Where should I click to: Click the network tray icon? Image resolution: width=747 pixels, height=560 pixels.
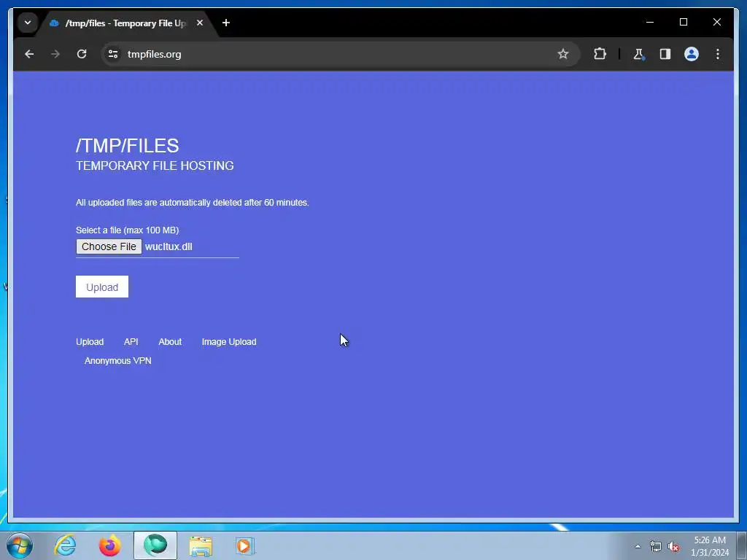656,546
